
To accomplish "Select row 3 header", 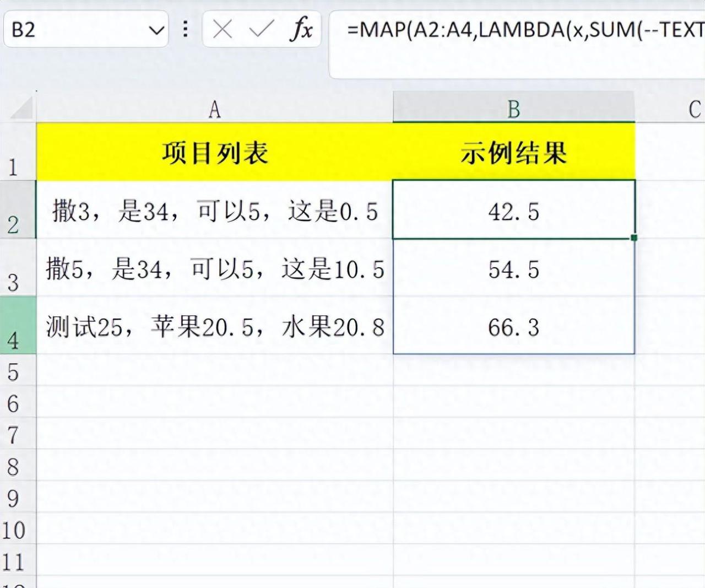I will click(18, 267).
